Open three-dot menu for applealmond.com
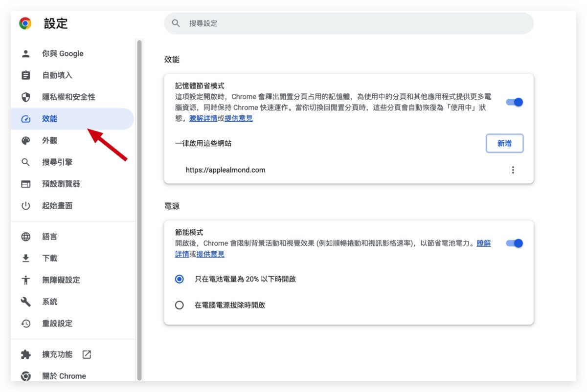587x392 pixels. coord(513,170)
